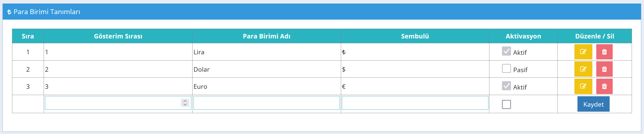Increase Gösterim Sırası with the up arrow
644x134 pixels.
[185, 101]
